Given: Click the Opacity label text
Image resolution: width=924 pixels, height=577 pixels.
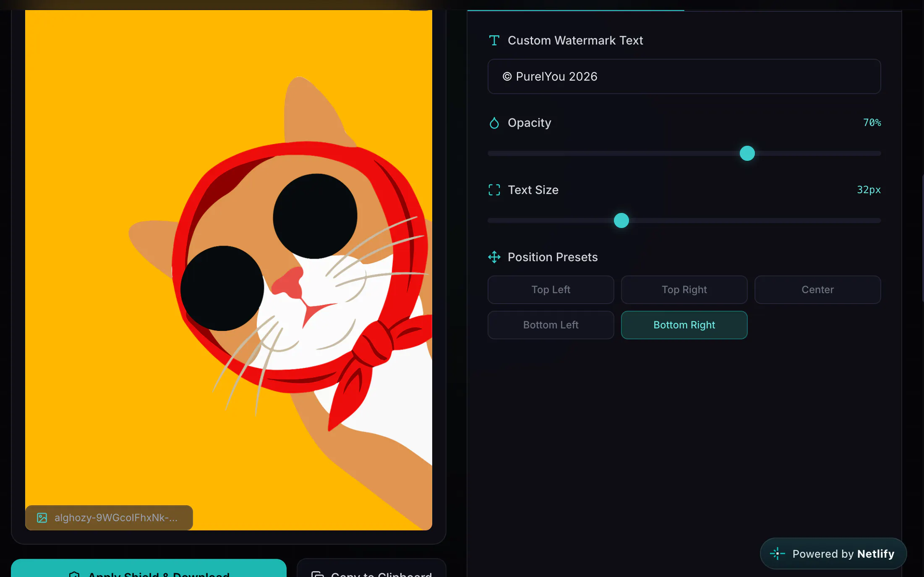Looking at the screenshot, I should 529,123.
